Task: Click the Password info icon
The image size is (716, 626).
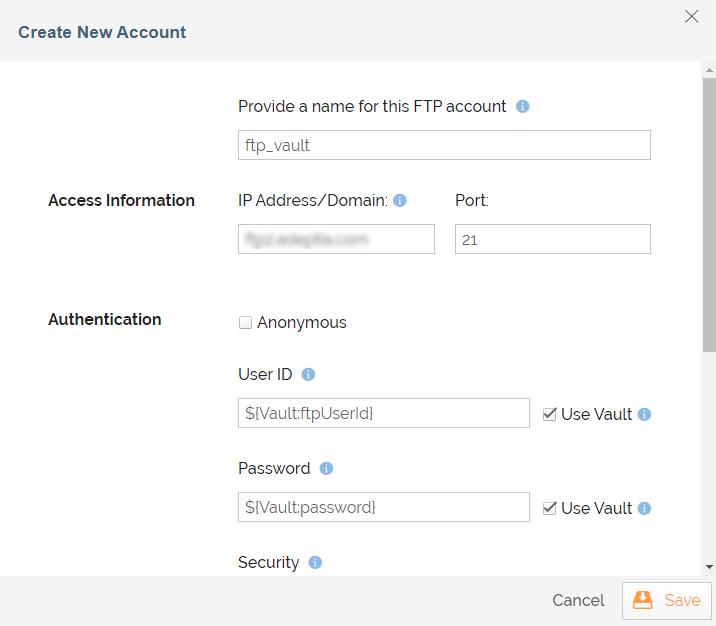Action: tap(326, 468)
